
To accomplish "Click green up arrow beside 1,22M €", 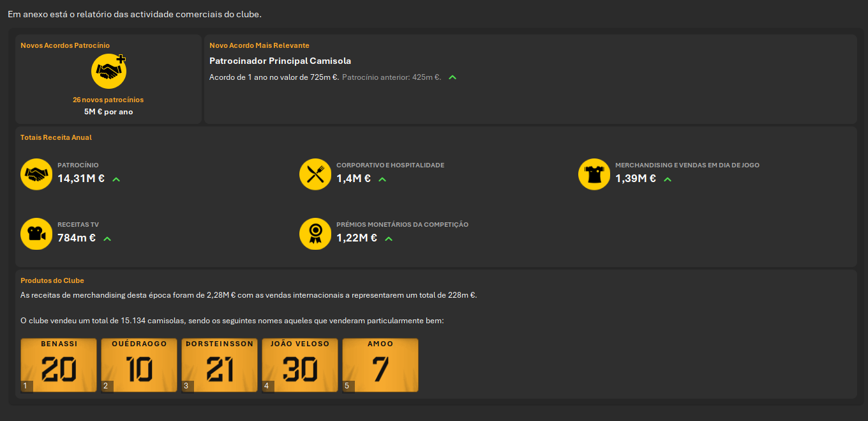I will [x=389, y=239].
